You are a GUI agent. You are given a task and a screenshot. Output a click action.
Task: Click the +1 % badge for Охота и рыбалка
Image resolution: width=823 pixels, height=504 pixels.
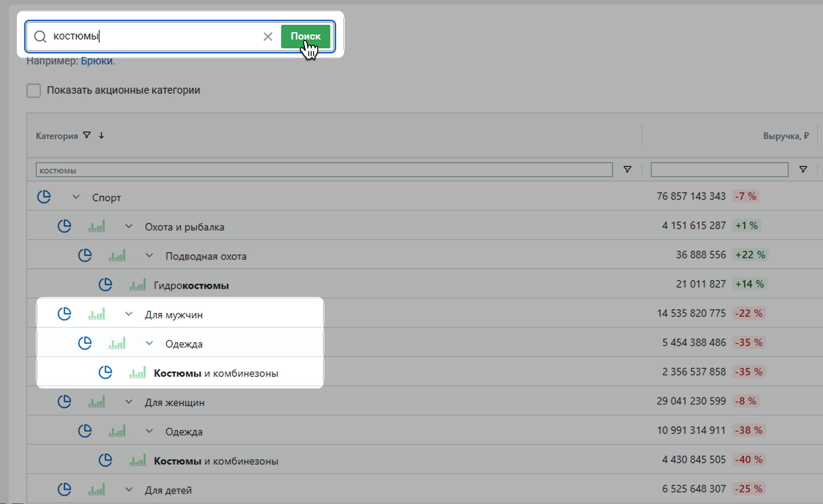pos(746,225)
